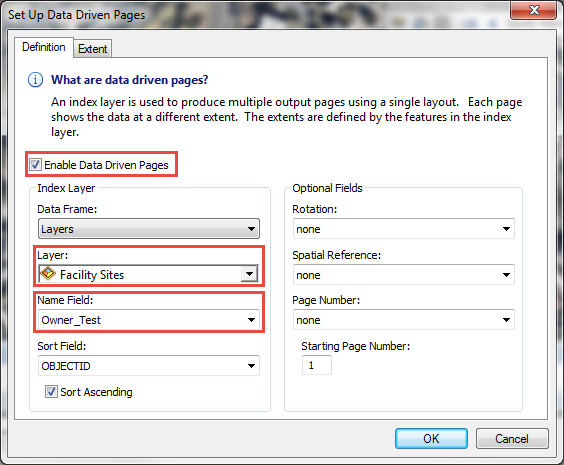Open the Page Number dropdown
564x465 pixels.
click(x=404, y=320)
